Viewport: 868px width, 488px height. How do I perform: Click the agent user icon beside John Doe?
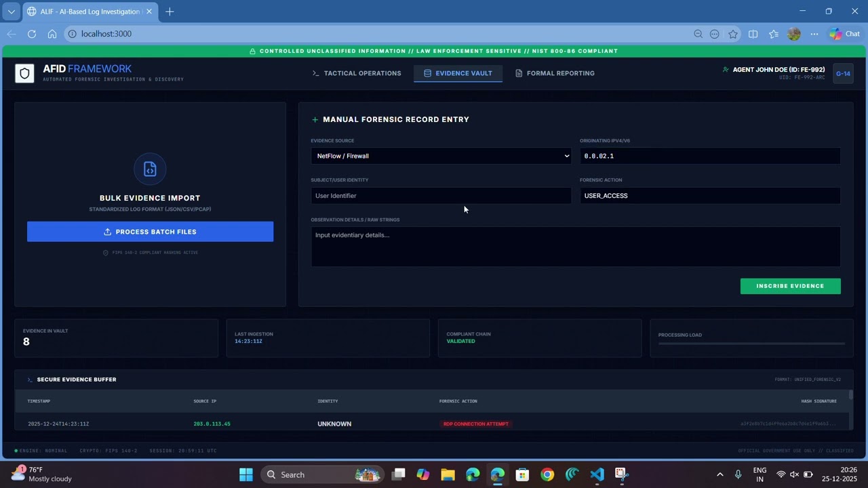click(726, 70)
